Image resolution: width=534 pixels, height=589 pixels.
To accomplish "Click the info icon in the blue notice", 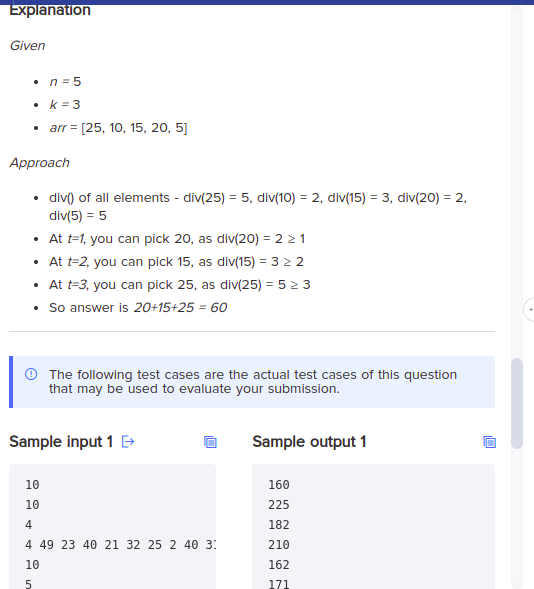I will 31,375.
